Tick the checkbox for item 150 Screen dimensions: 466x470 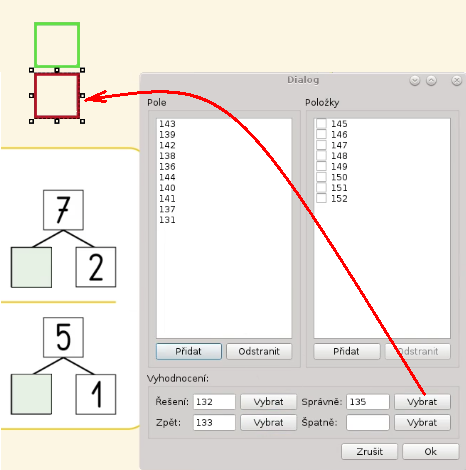click(x=321, y=177)
